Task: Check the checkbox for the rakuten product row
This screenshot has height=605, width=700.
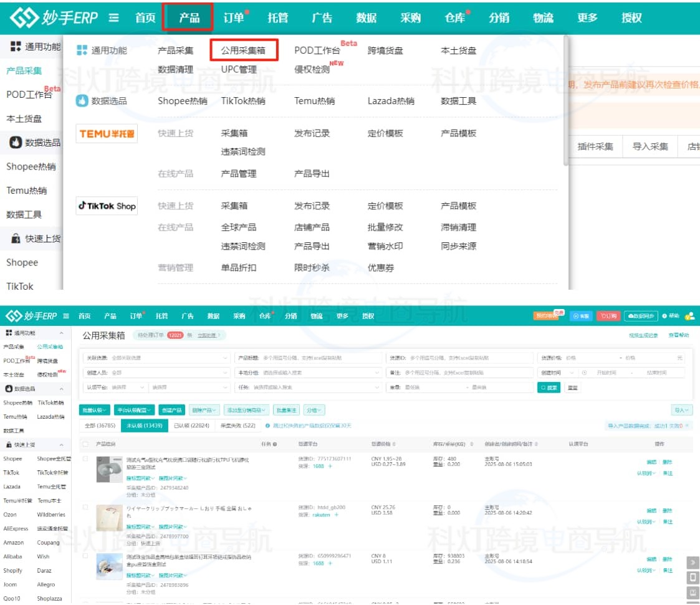Action: coord(85,508)
